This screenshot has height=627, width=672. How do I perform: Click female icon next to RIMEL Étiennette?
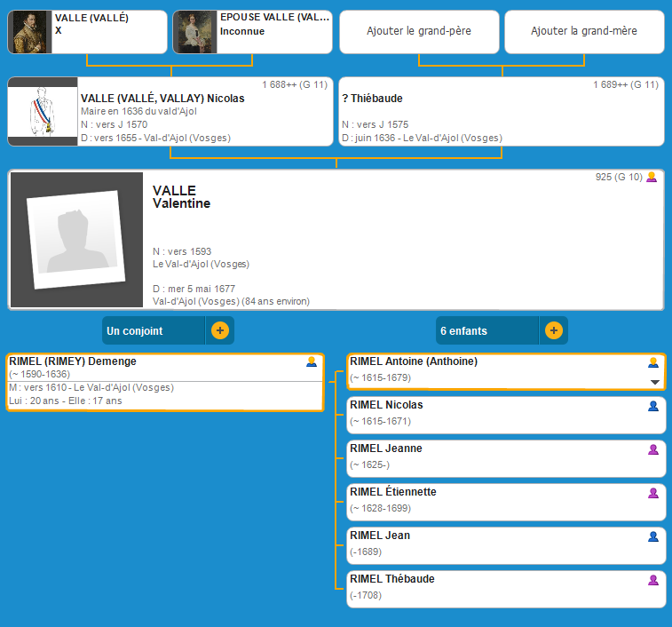click(x=653, y=493)
